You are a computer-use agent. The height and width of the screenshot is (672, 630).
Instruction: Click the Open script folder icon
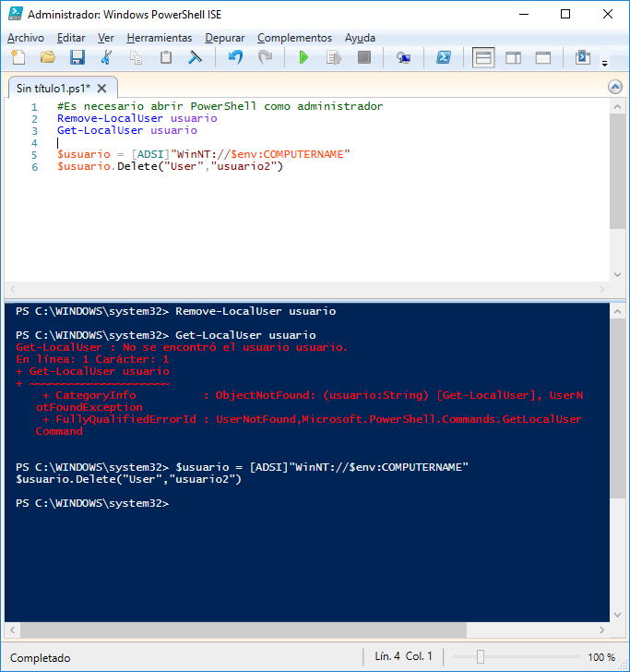(x=48, y=57)
